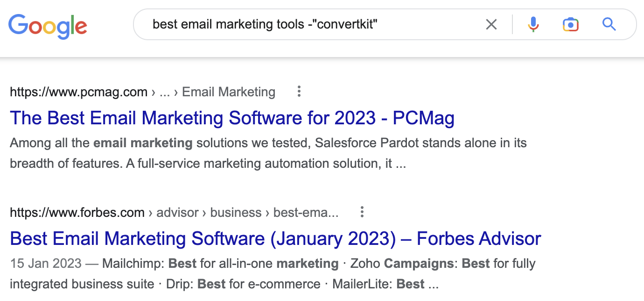Start voice search with the microphone icon
This screenshot has height=301, width=644.
click(x=533, y=24)
